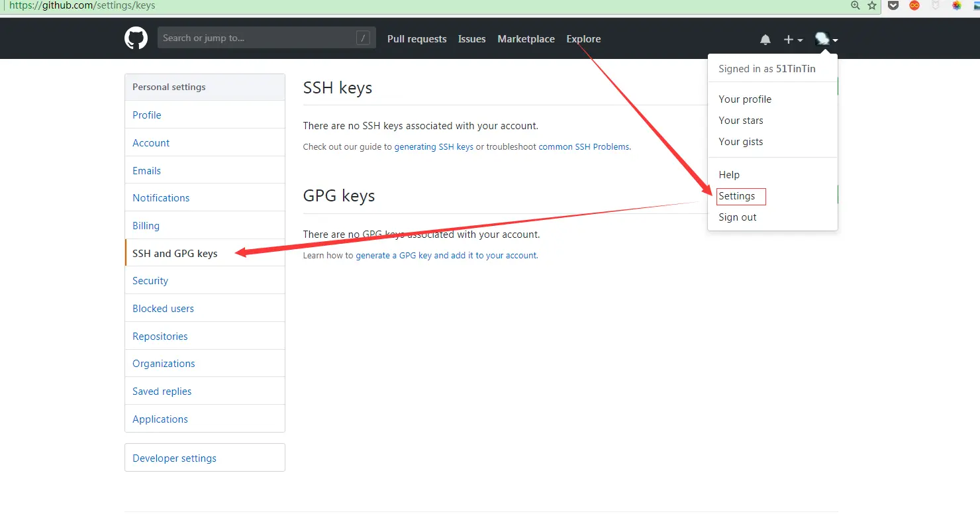Click the Pocket extension icon
The image size is (980, 526).
coord(893,5)
